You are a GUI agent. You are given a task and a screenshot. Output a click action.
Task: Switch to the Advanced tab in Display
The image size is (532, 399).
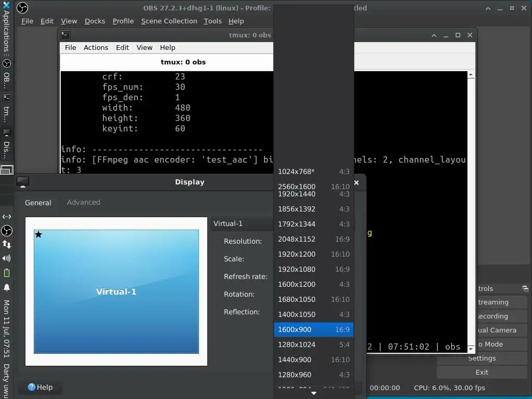point(84,202)
